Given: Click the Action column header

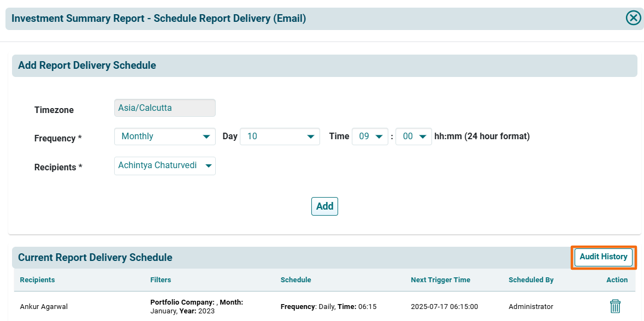Looking at the screenshot, I should coord(617,280).
